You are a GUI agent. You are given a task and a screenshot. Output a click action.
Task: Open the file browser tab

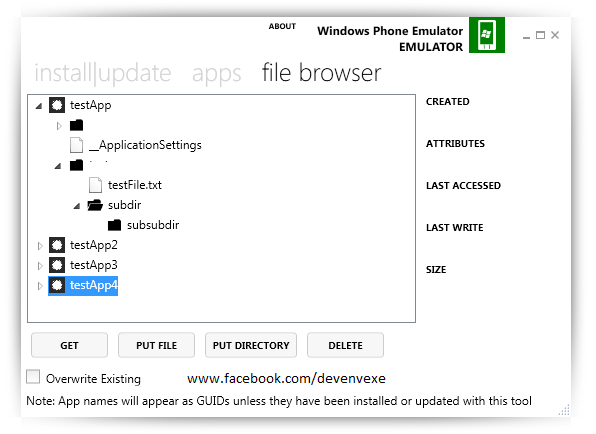tap(322, 73)
